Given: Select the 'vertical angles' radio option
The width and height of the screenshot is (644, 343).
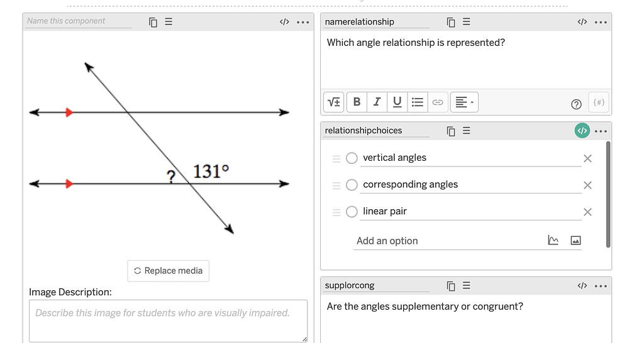Looking at the screenshot, I should tap(352, 158).
